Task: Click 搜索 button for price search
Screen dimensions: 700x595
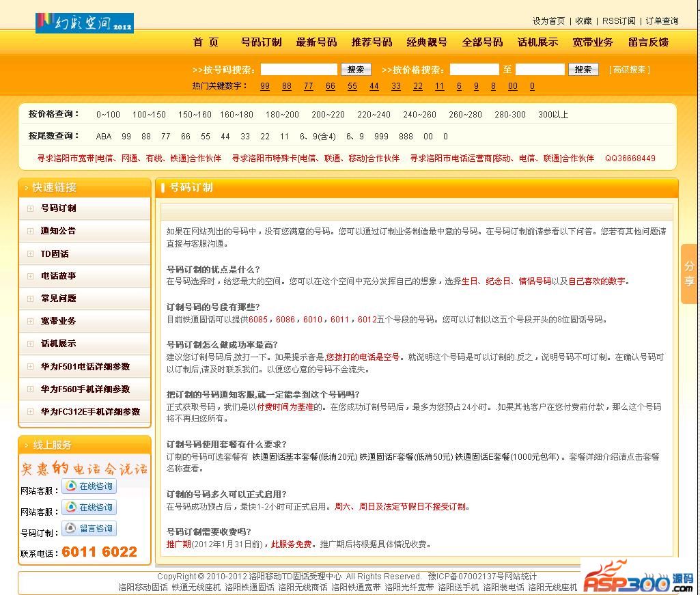Action: (x=583, y=70)
